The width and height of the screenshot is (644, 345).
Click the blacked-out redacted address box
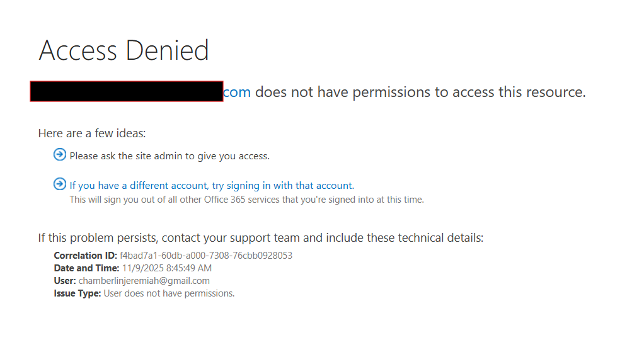pyautogui.click(x=126, y=91)
